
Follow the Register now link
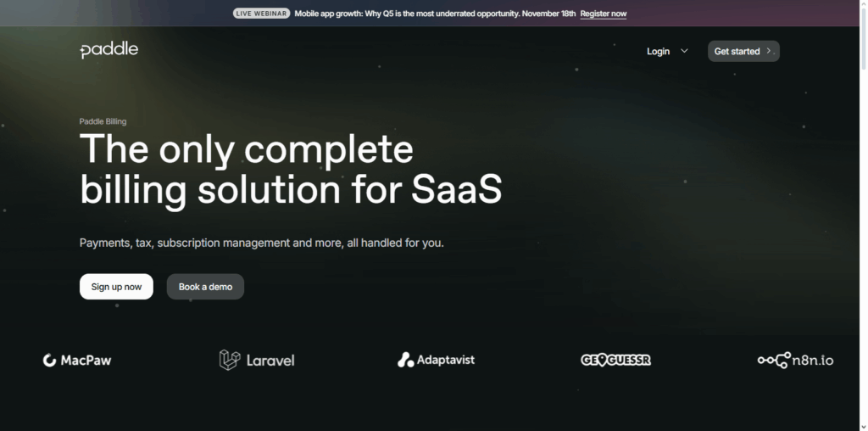tap(604, 14)
